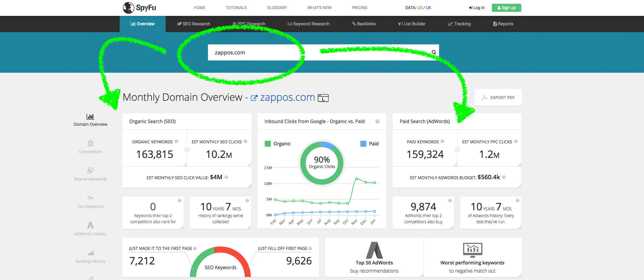Screen dimensions: 644x280
Task: Click help icon beside Just Fell Off First Page
Action: tap(310, 249)
